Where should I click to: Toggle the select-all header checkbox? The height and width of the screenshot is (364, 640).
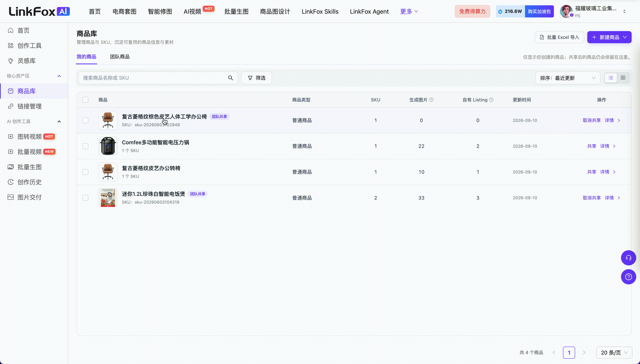(85, 100)
